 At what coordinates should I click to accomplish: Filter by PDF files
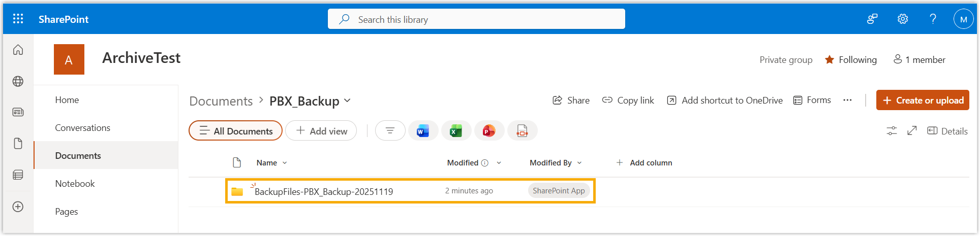(522, 131)
